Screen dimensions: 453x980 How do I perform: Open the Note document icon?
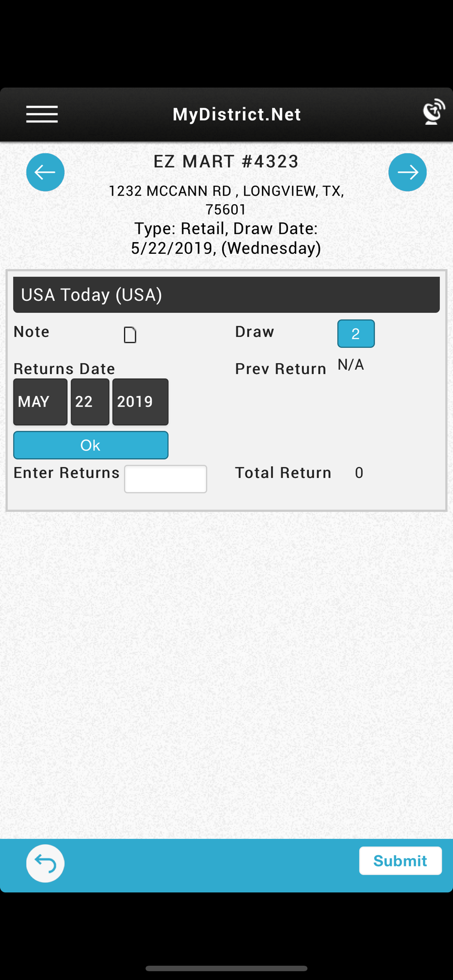point(130,335)
